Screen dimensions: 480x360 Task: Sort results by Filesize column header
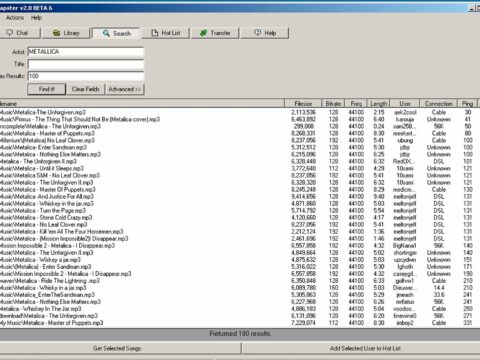point(303,104)
